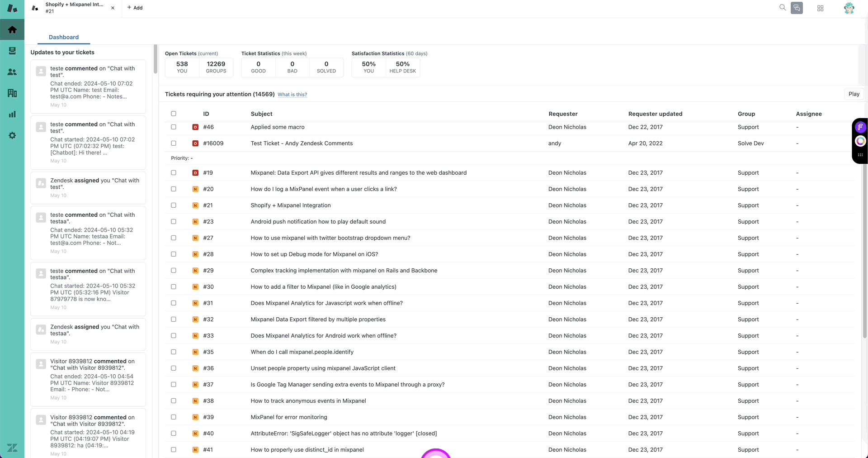Click the GROUPS 12269 stat

[x=216, y=67]
